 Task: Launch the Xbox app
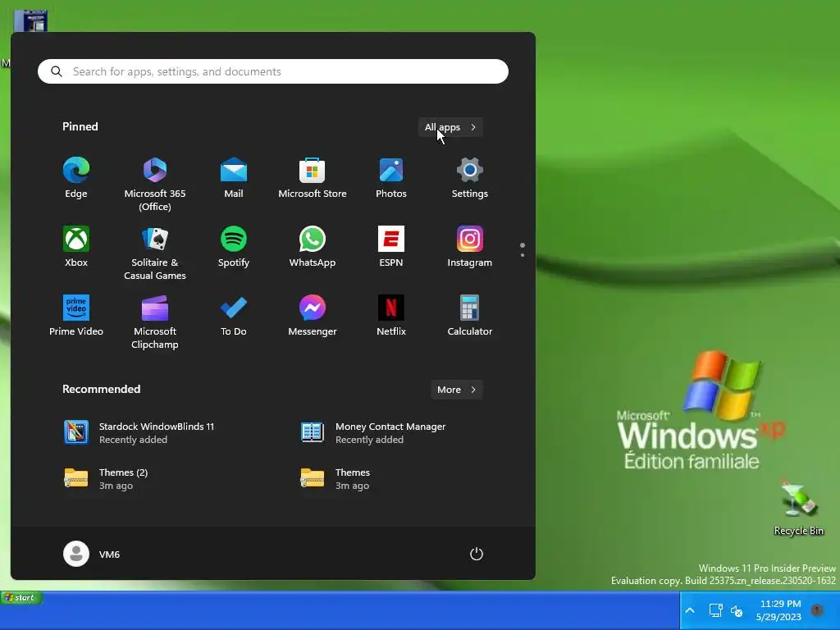[x=76, y=247]
